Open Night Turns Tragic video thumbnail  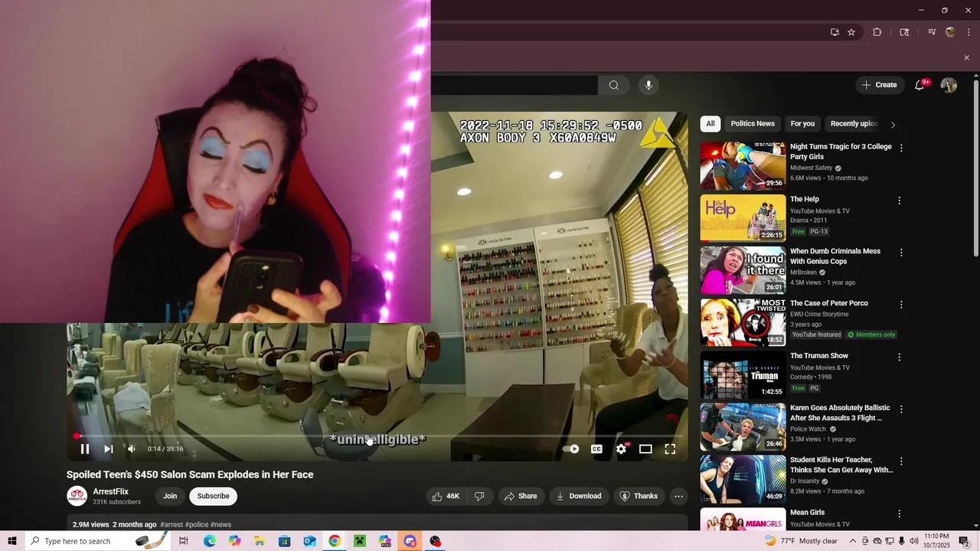tap(743, 165)
